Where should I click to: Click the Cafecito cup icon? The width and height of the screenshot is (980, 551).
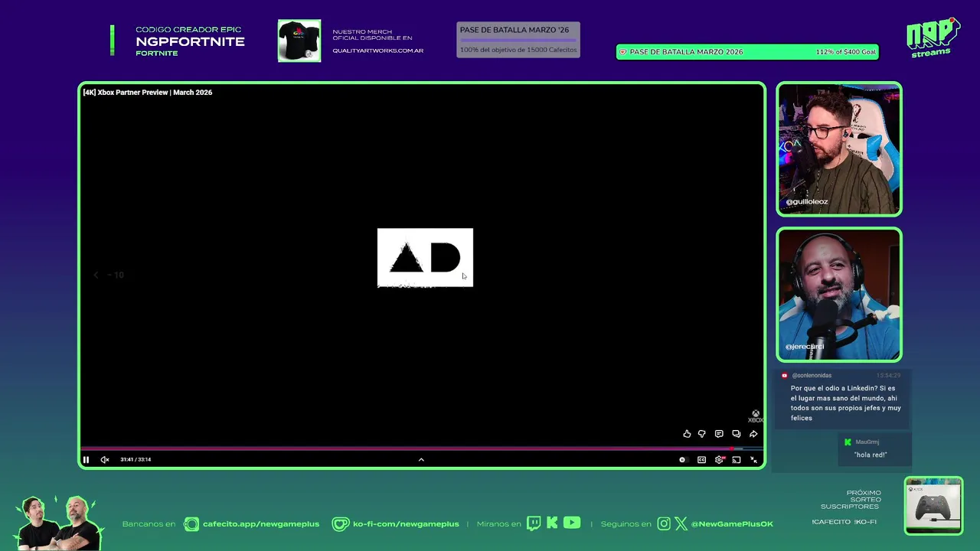tap(191, 524)
